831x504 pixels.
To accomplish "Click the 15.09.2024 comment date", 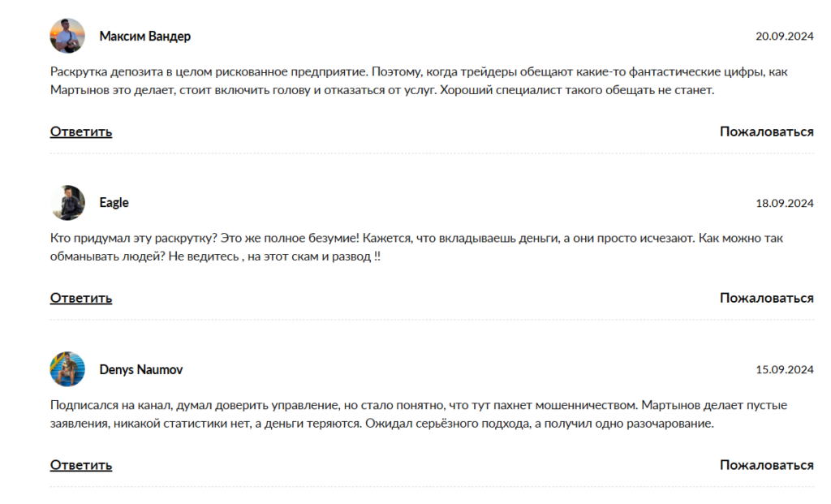I will 784,370.
